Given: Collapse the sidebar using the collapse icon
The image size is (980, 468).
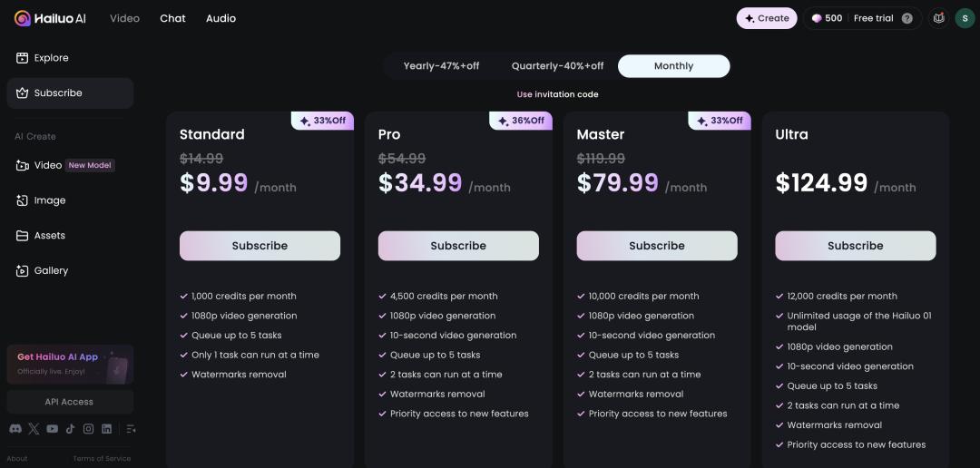Looking at the screenshot, I should (131, 429).
